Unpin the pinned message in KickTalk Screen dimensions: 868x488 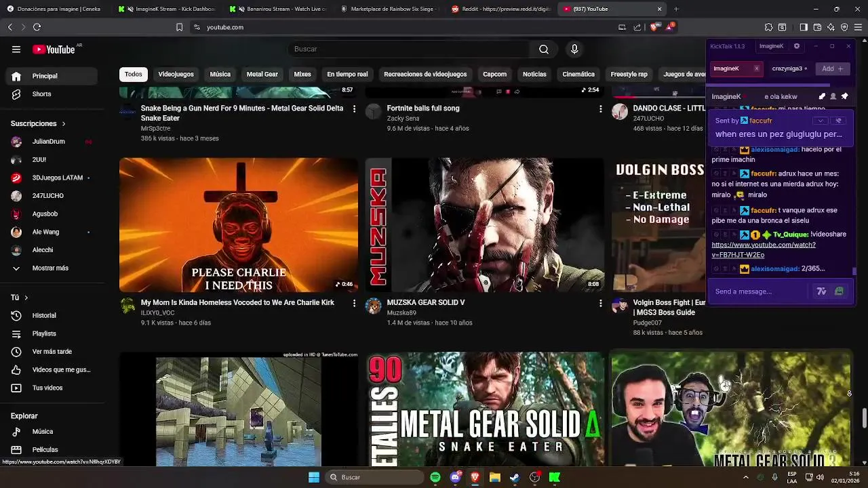pos(839,121)
